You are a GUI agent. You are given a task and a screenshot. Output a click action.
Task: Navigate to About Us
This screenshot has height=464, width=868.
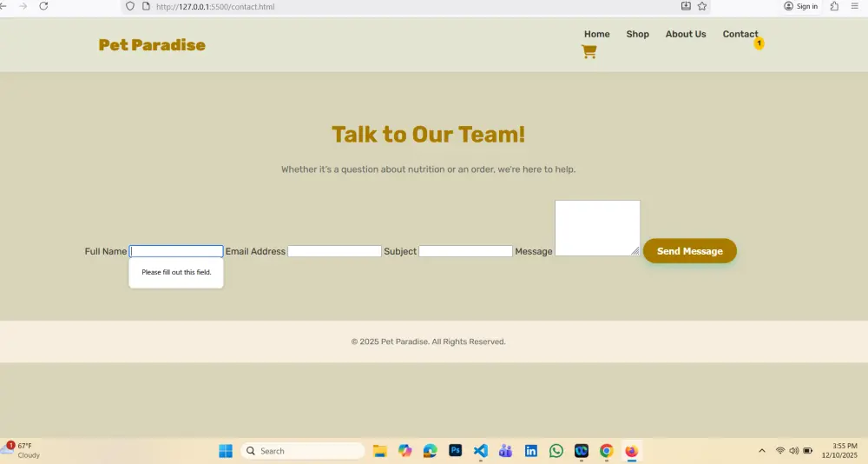tap(686, 34)
